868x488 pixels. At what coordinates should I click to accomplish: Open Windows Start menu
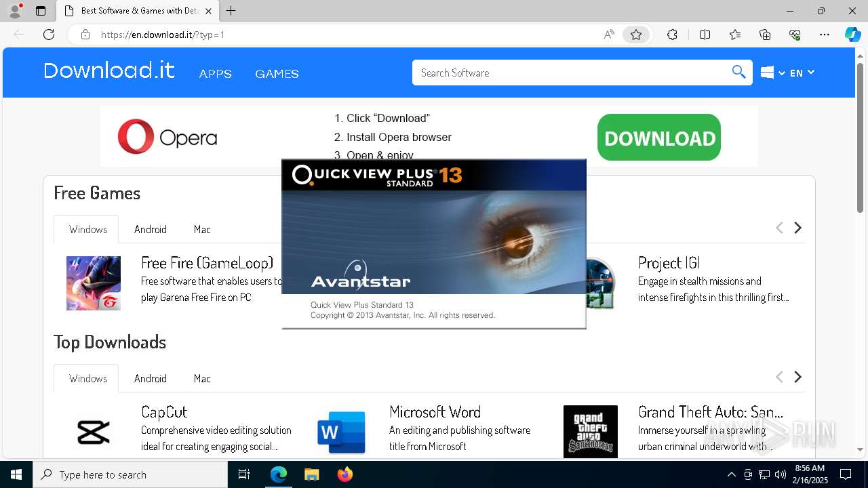click(x=16, y=474)
